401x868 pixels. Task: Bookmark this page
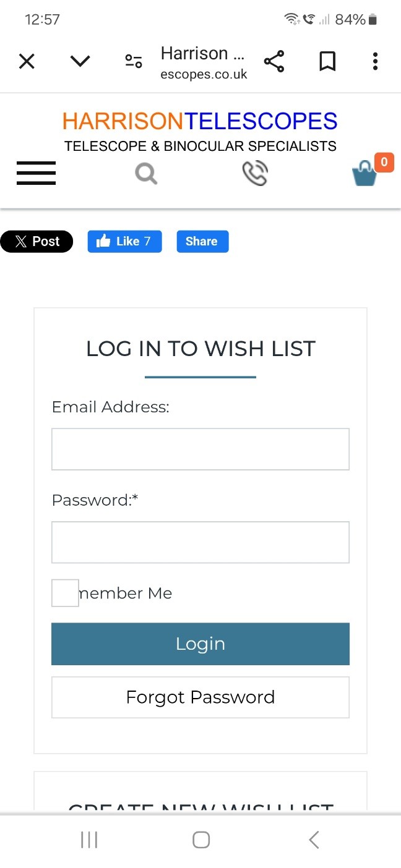(x=327, y=61)
